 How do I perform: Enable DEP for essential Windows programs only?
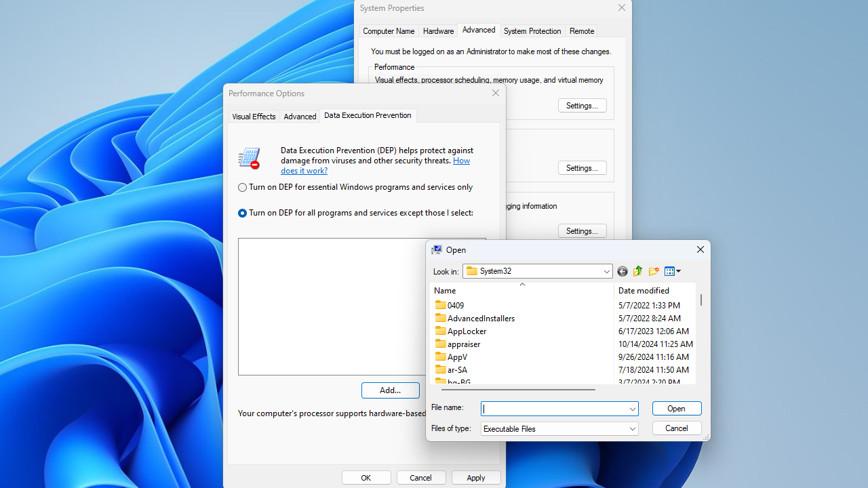[242, 188]
